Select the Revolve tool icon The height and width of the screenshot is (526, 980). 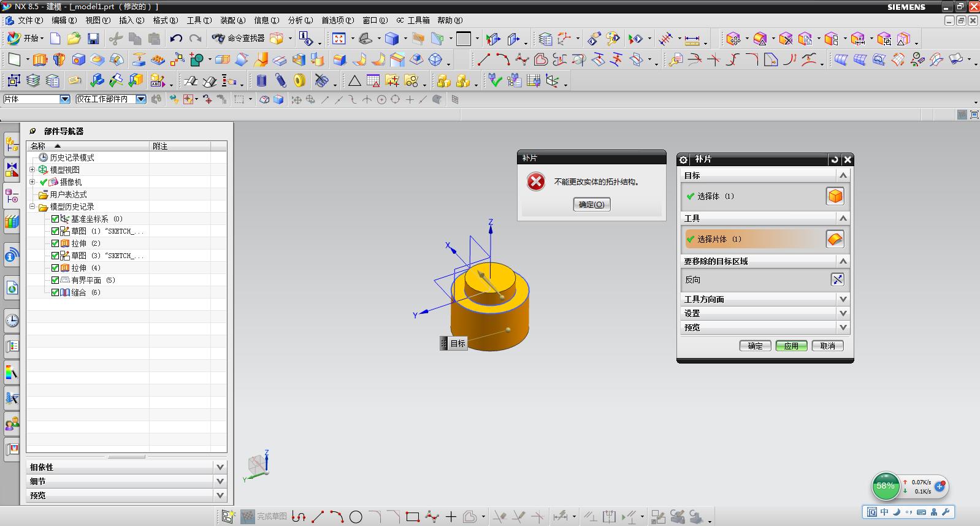[59, 60]
